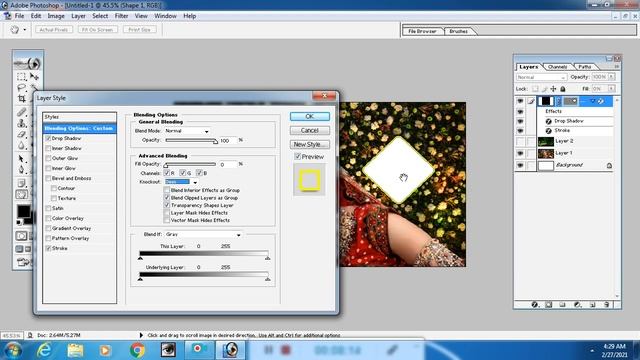This screenshot has width=640, height=360.
Task: Collapse effects list on shape layer
Action: (593, 101)
